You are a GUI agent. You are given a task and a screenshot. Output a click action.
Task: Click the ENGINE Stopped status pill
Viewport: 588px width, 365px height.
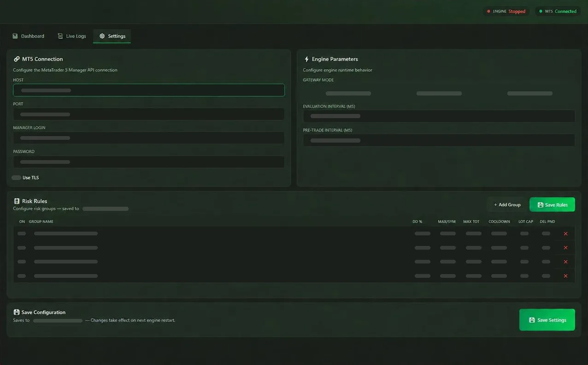[x=506, y=12]
